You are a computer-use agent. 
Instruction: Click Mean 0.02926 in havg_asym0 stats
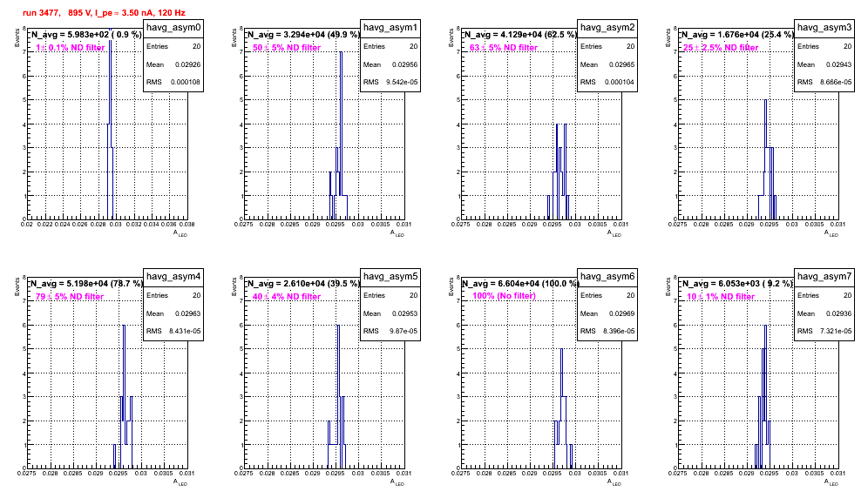173,64
